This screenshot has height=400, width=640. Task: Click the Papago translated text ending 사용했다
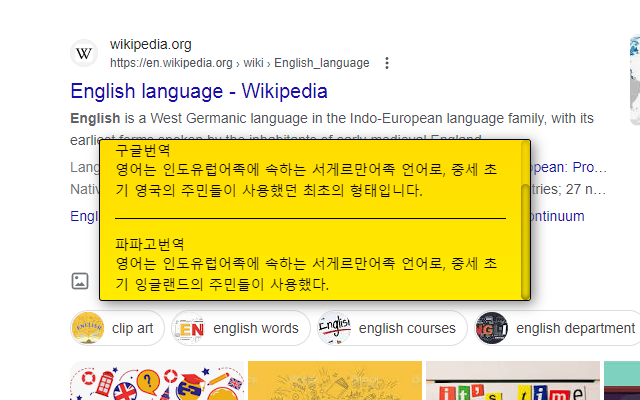[306, 274]
